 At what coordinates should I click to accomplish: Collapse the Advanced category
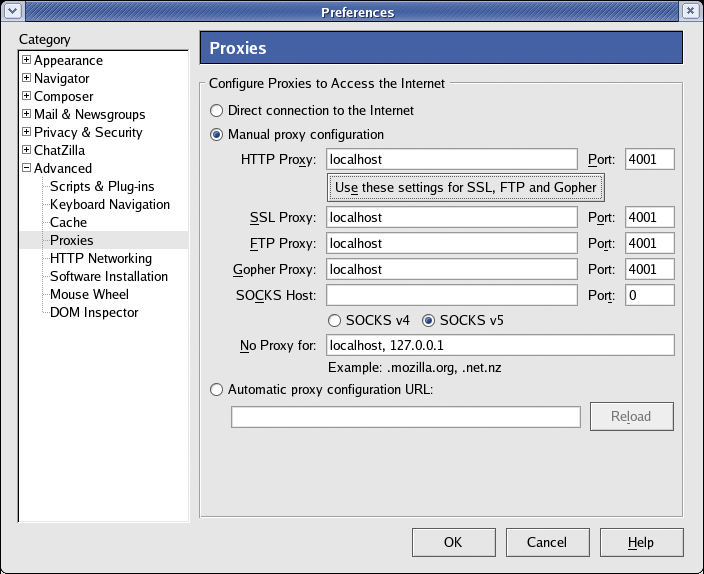(26, 168)
